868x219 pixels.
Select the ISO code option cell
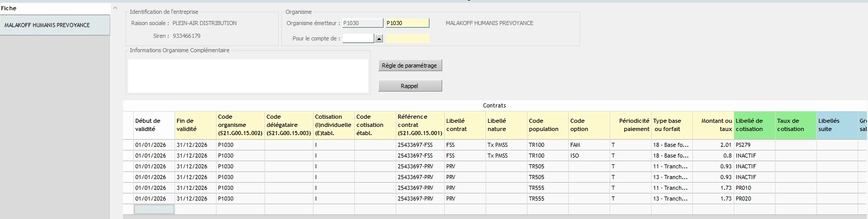click(589, 156)
